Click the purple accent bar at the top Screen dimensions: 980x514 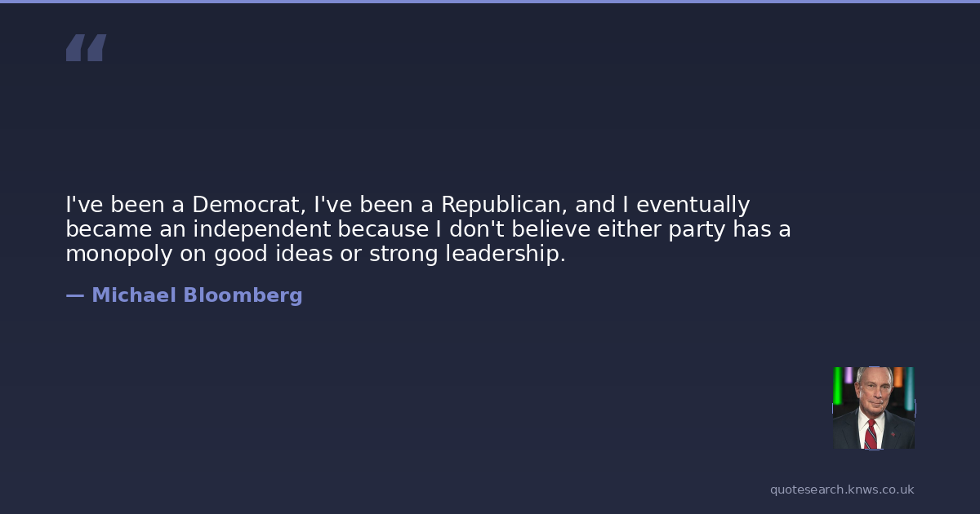click(490, 2)
